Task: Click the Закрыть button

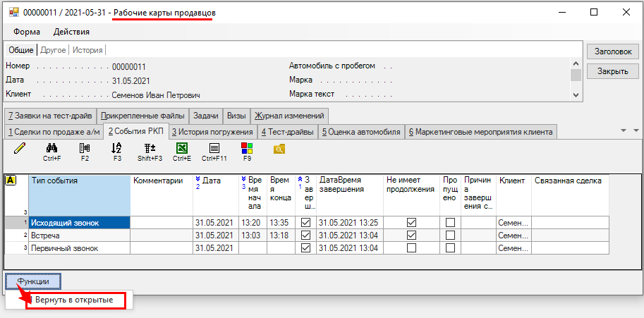Action: [x=613, y=71]
